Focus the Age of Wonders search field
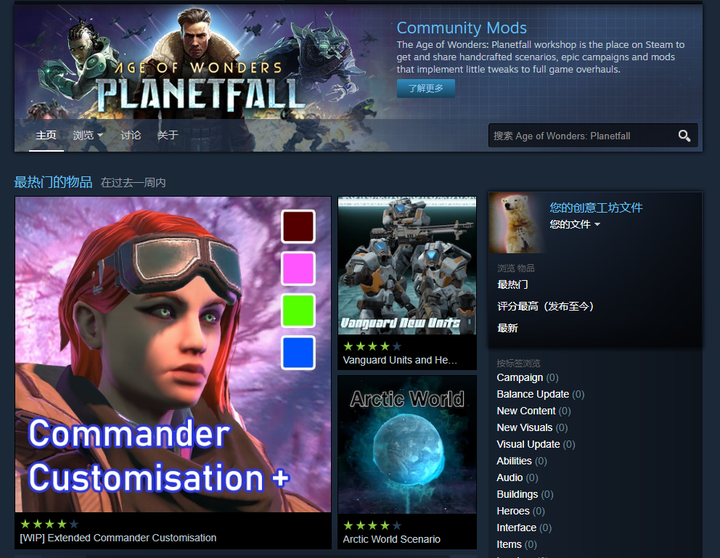 581,135
